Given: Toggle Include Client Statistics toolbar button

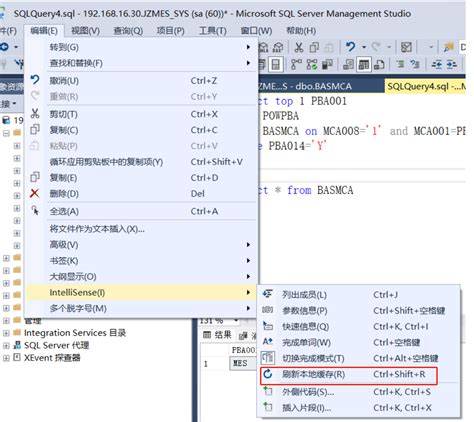Looking at the screenshot, I should pos(327,64).
